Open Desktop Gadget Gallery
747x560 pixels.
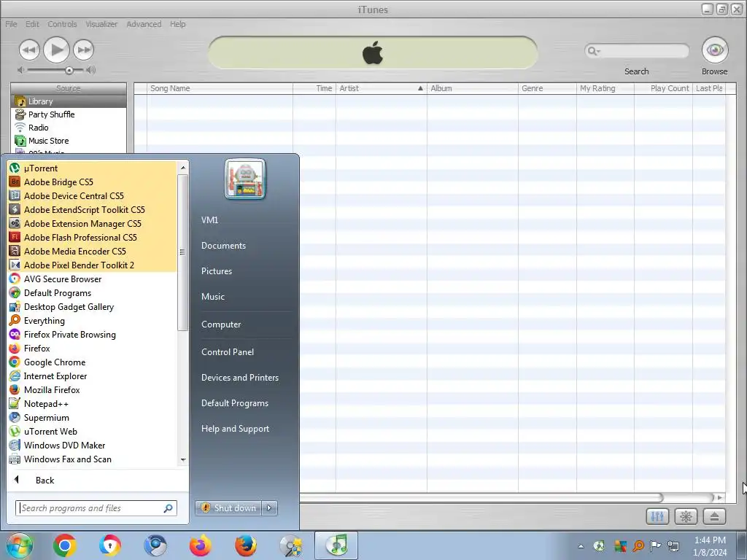[x=93, y=307]
